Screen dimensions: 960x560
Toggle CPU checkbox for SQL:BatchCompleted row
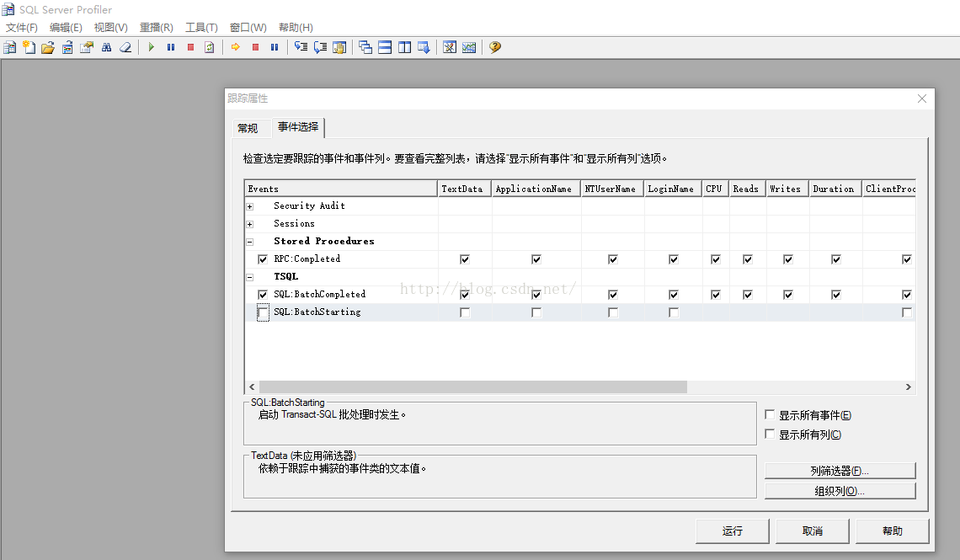pos(715,295)
